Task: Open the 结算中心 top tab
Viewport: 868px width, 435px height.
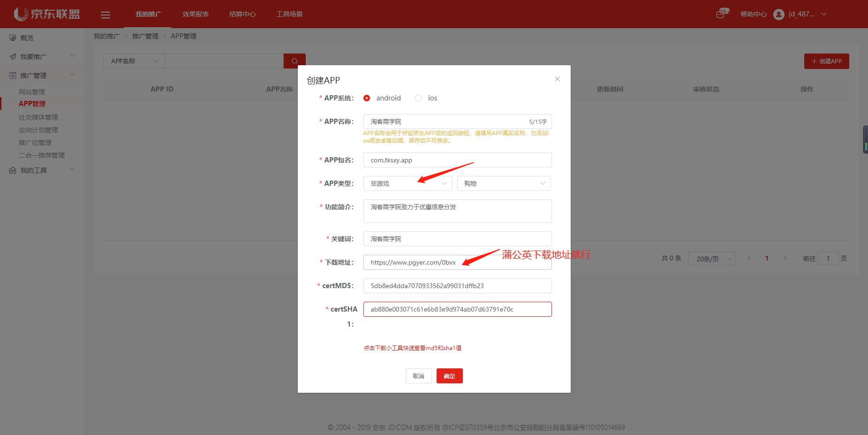Action: point(242,14)
